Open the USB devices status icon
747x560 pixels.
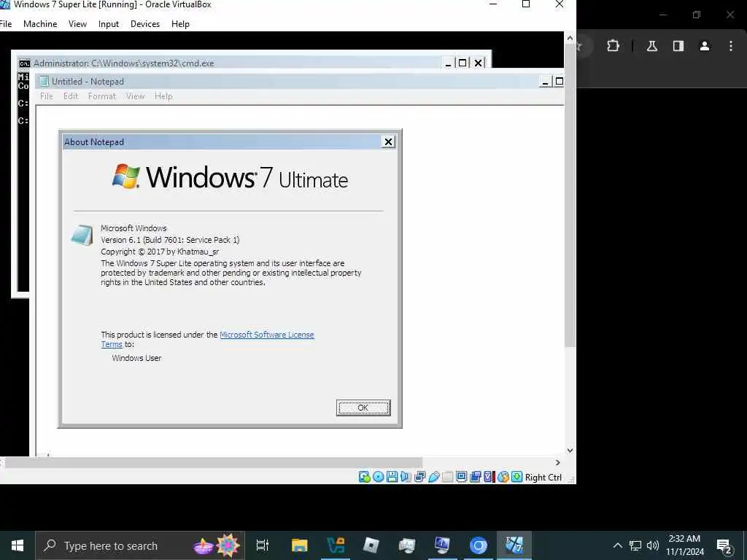pos(433,477)
